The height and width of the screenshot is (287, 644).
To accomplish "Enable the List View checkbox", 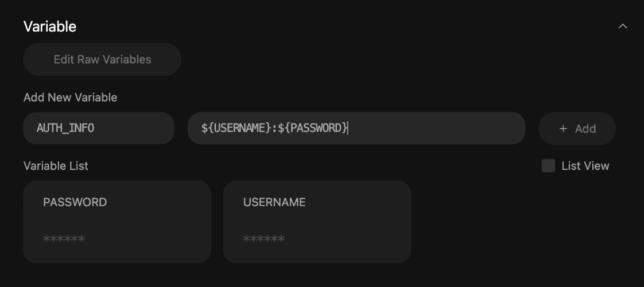I will (548, 166).
